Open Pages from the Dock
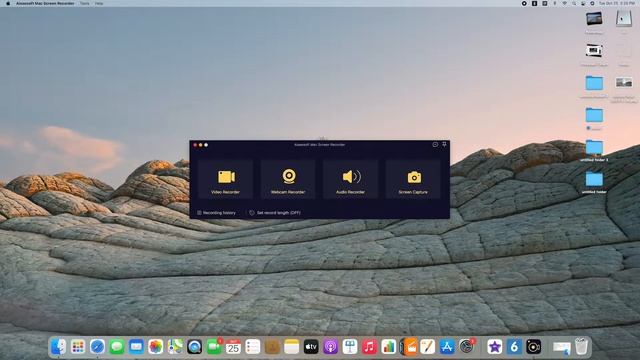The image size is (640, 360). (x=428, y=347)
